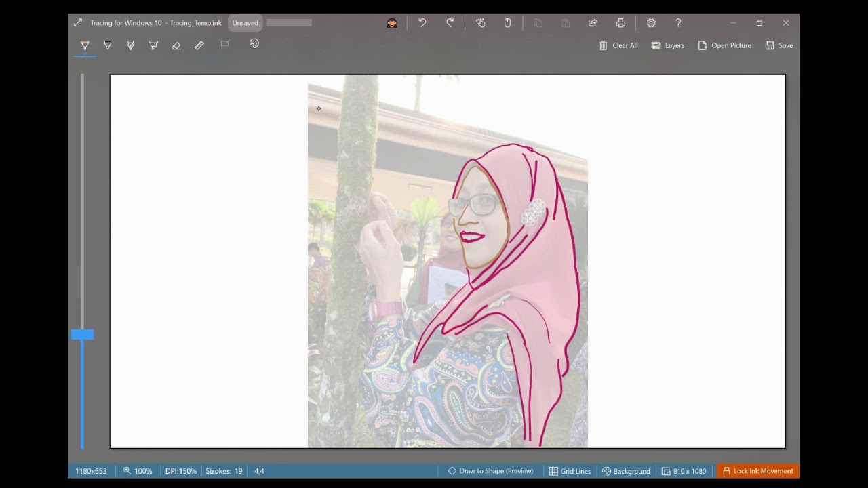Toggle Grid Lines
The height and width of the screenshot is (488, 868).
570,471
